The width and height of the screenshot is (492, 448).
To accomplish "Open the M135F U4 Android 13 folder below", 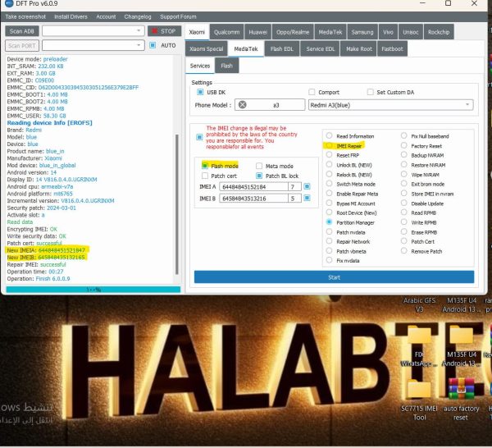I will pos(461,347).
